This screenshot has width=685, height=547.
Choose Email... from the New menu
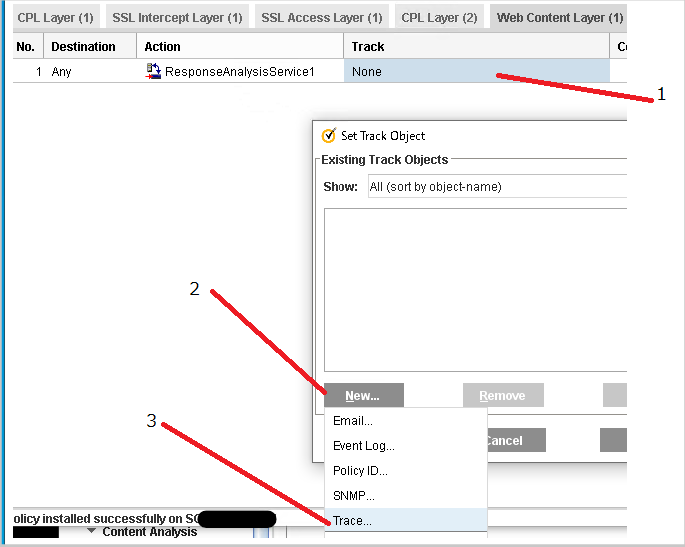(406, 421)
